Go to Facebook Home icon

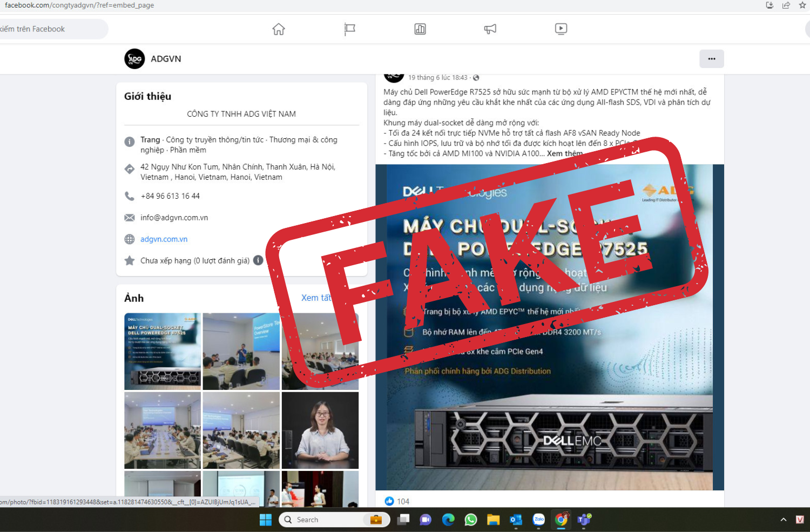(279, 29)
